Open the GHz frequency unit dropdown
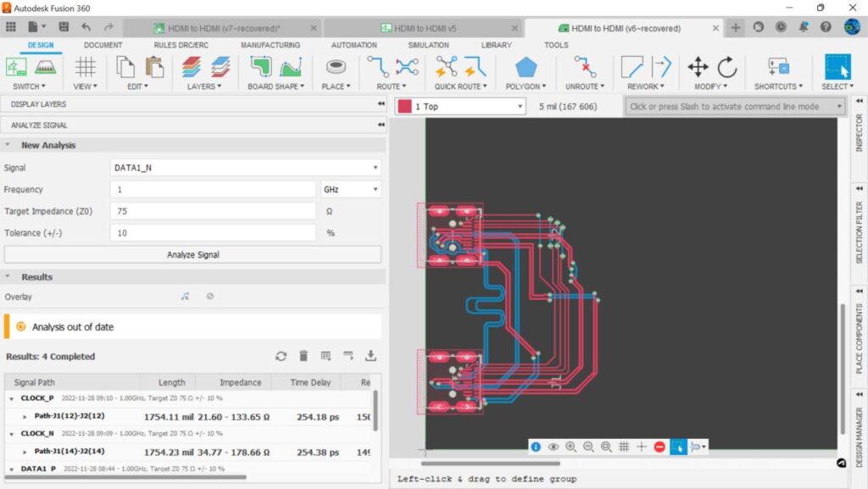The height and width of the screenshot is (489, 868). [x=350, y=190]
